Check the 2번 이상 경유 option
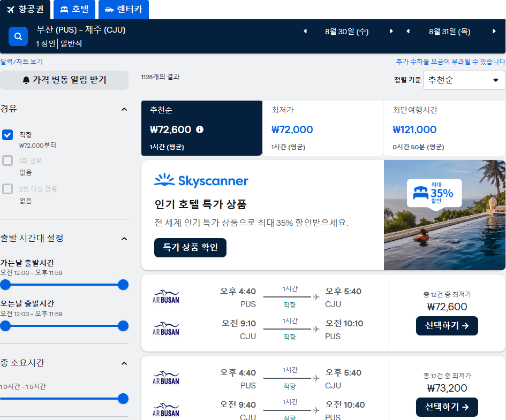506x420 pixels. (7, 188)
